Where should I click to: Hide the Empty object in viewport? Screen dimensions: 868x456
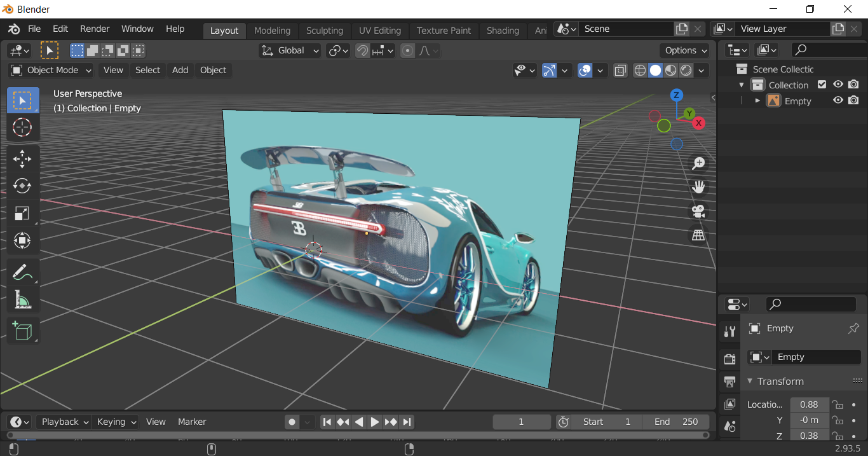click(838, 100)
